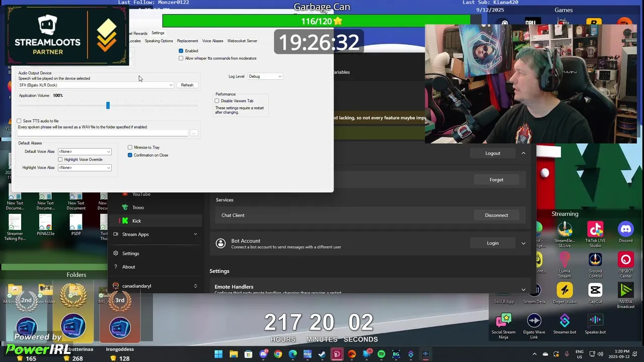
Task: Open Log Level dropdown
Action: [x=265, y=76]
